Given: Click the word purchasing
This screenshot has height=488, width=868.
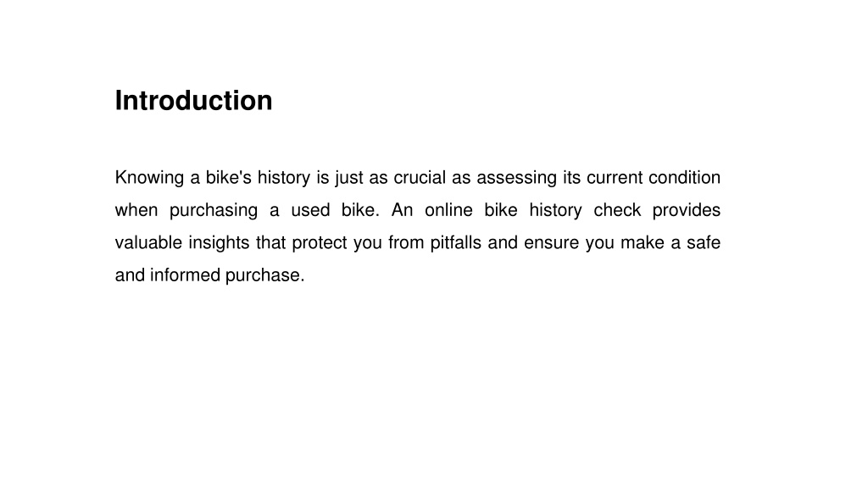Looking at the screenshot, I should (x=214, y=211).
